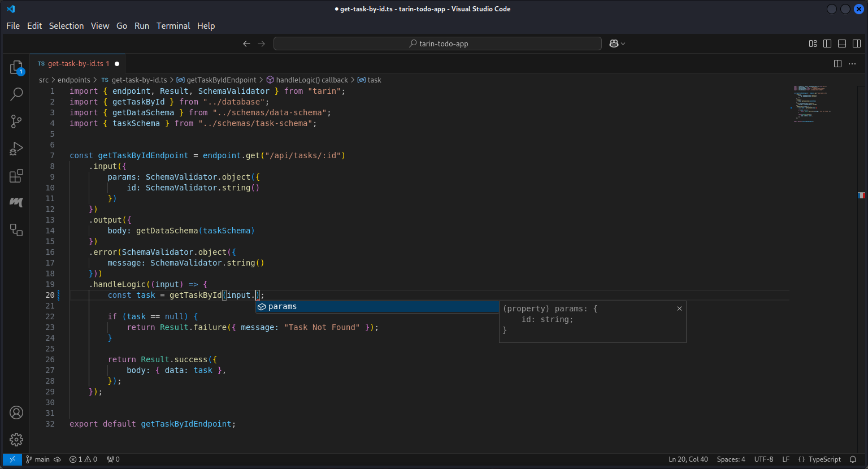This screenshot has width=868, height=469.
Task: Open the Source Control view
Action: point(16,121)
